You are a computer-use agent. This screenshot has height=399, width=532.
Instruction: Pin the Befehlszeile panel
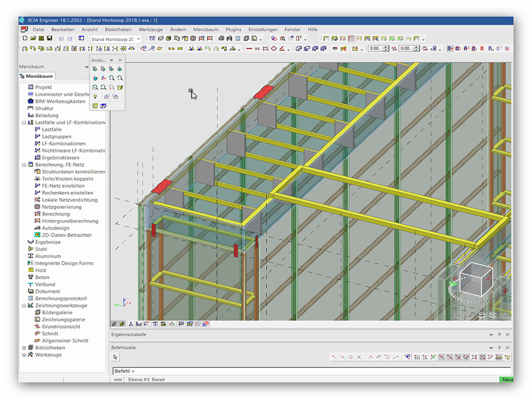tap(499, 347)
